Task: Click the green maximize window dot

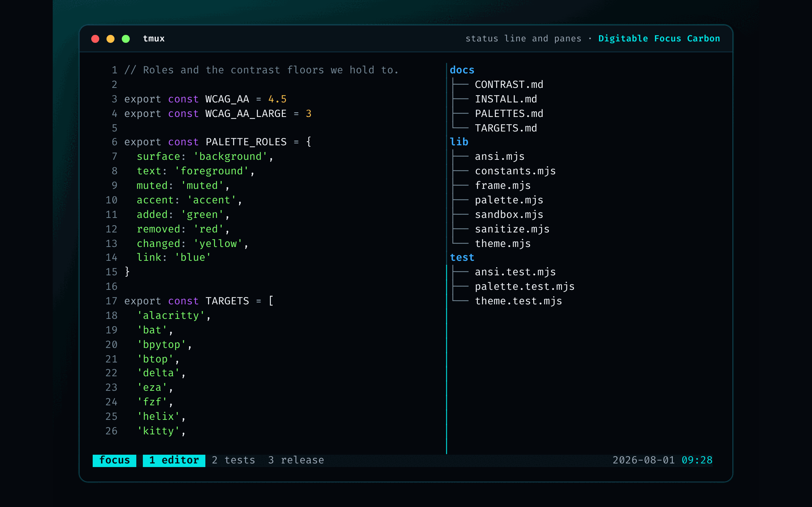Action: click(126, 39)
